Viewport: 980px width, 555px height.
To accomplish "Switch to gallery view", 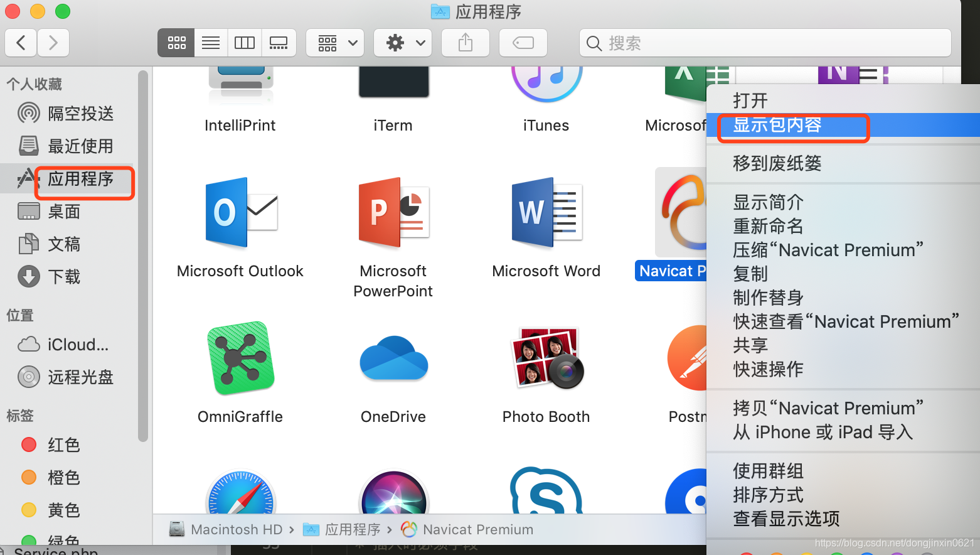I will [279, 43].
